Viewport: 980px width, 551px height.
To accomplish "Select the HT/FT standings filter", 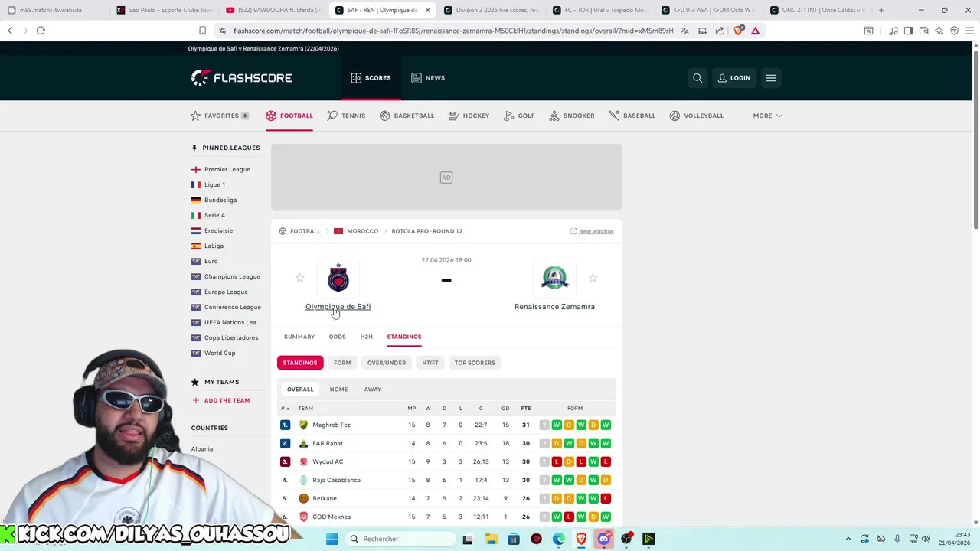I will (x=430, y=363).
